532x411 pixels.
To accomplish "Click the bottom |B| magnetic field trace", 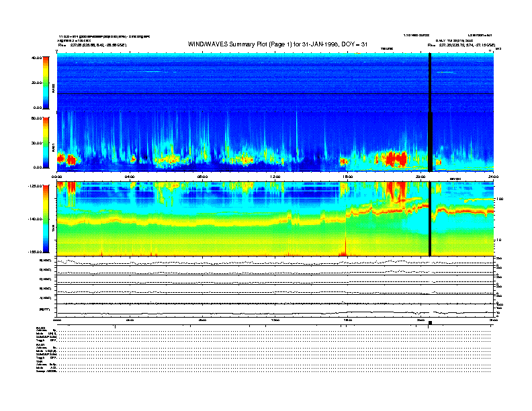I will click(275, 313).
